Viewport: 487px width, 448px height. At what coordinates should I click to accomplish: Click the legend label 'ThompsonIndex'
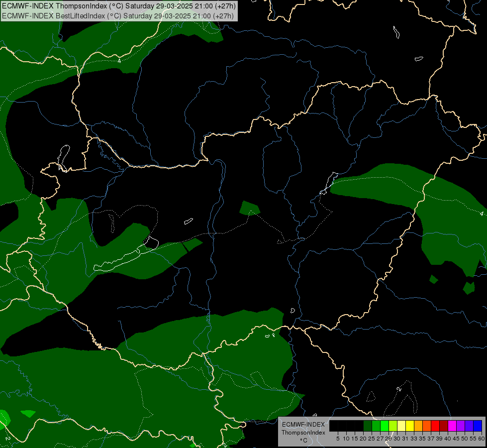pyautogui.click(x=303, y=433)
